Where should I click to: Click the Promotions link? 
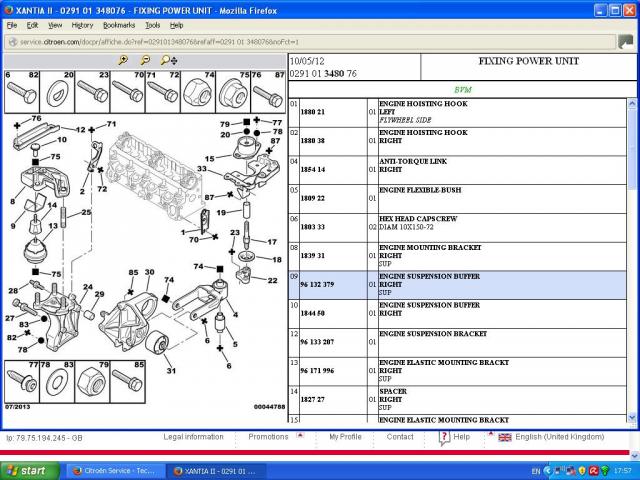(x=268, y=437)
